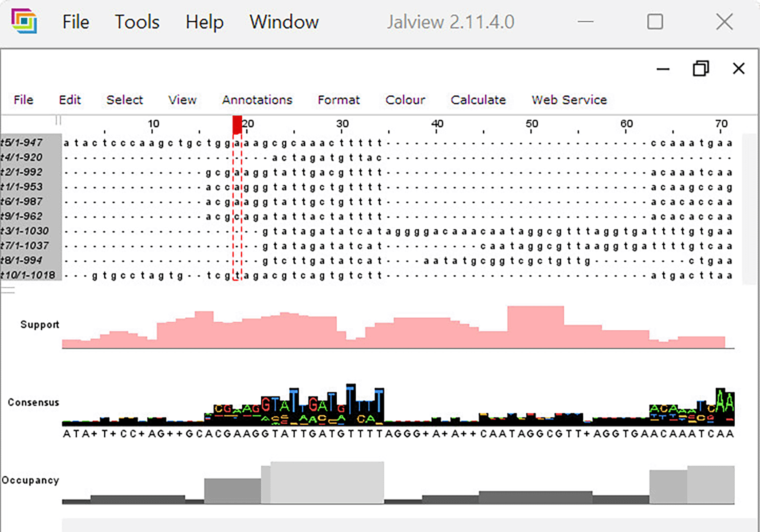Click the consensus sequence text line
Viewport: 760px width, 532px height.
pyautogui.click(x=398, y=434)
